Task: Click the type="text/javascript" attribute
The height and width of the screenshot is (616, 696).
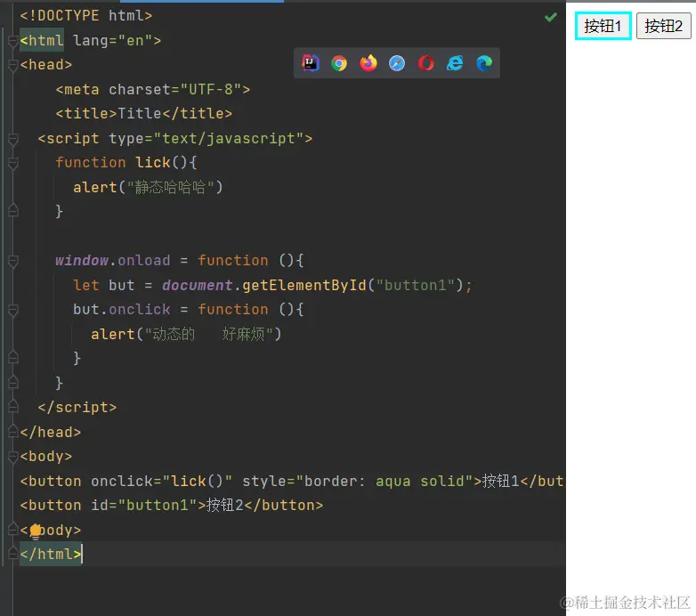Action: click(206, 139)
